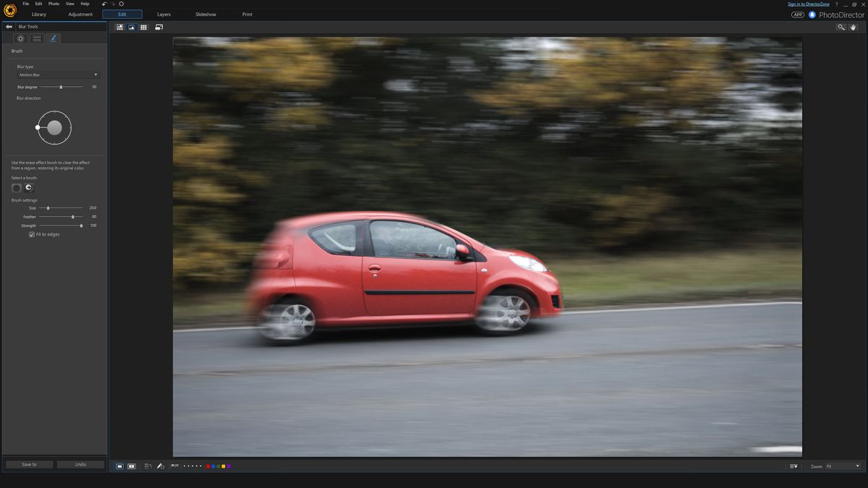The image size is (868, 488).
Task: Activate the Hand pan tool
Action: click(x=854, y=27)
